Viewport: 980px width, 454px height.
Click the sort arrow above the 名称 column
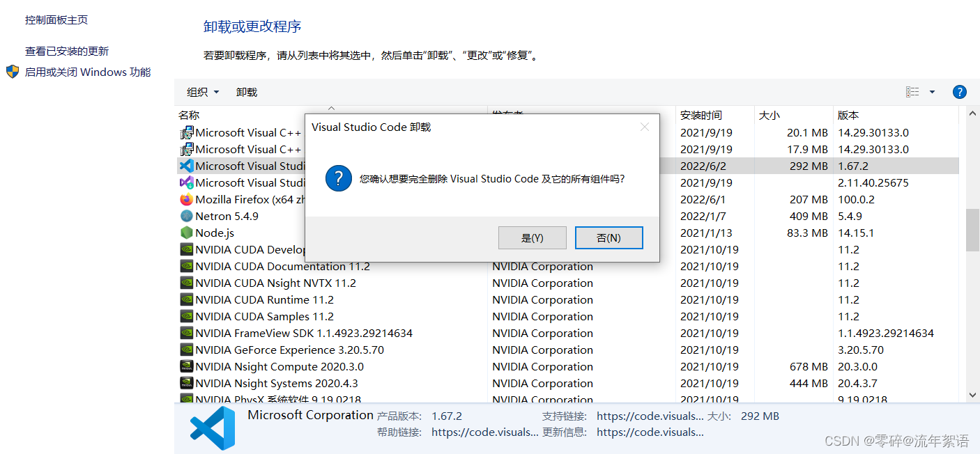pyautogui.click(x=331, y=108)
